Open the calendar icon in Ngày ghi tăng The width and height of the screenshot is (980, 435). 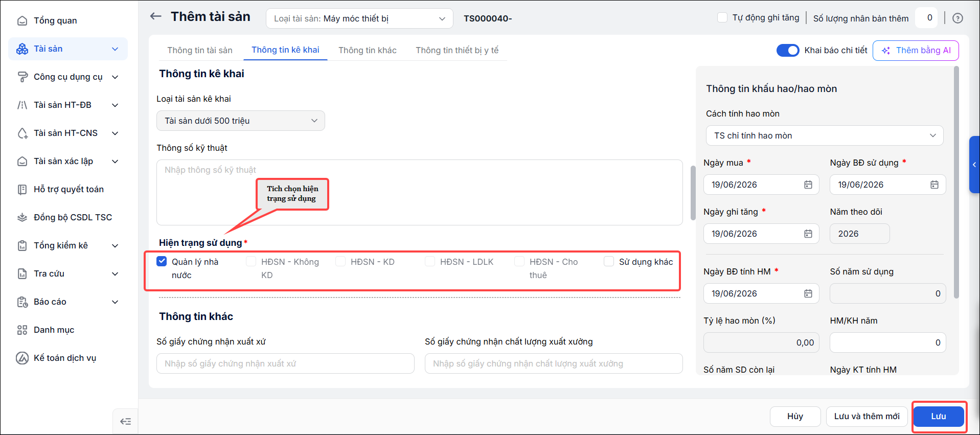click(808, 234)
